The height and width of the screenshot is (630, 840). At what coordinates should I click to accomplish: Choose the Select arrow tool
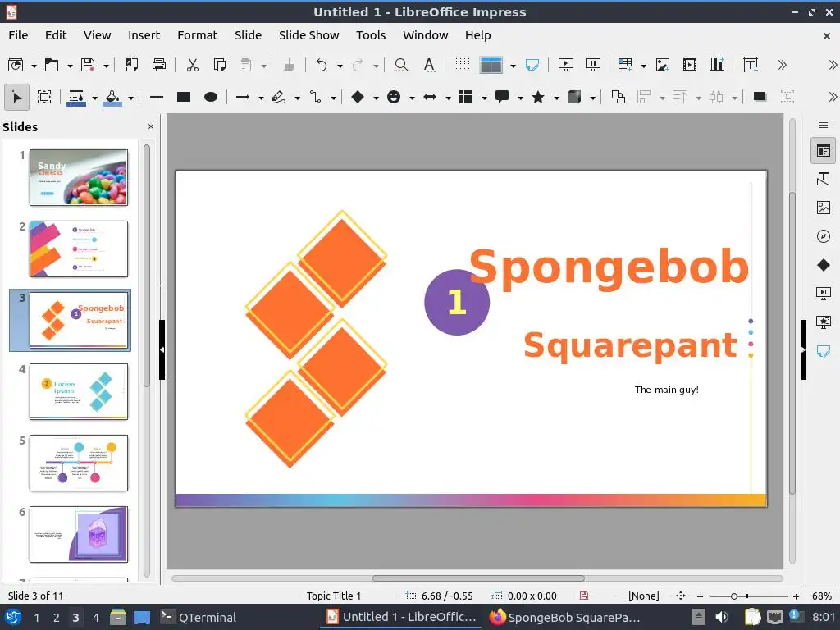click(16, 97)
